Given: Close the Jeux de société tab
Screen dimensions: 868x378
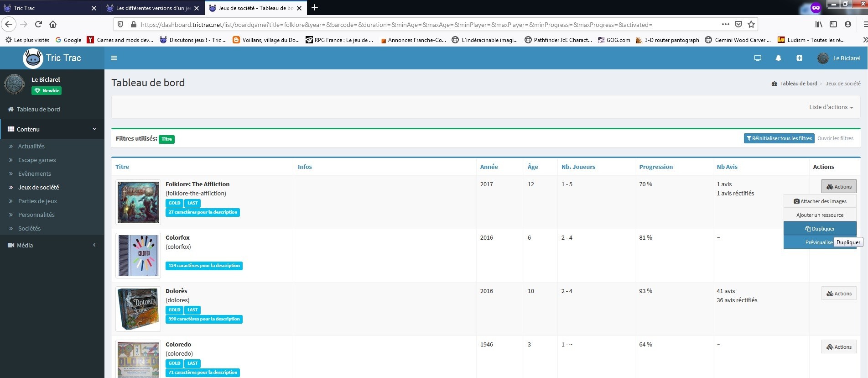Looking at the screenshot, I should pos(299,8).
